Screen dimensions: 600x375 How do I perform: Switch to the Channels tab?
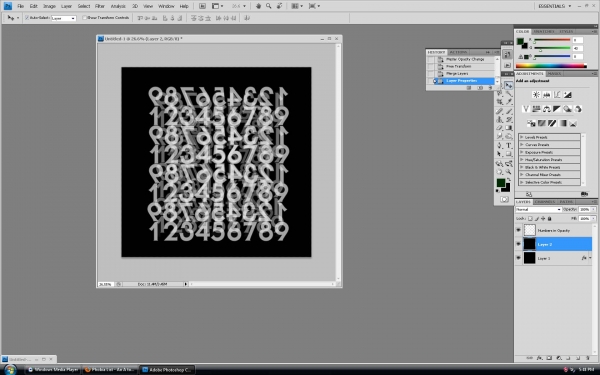545,202
